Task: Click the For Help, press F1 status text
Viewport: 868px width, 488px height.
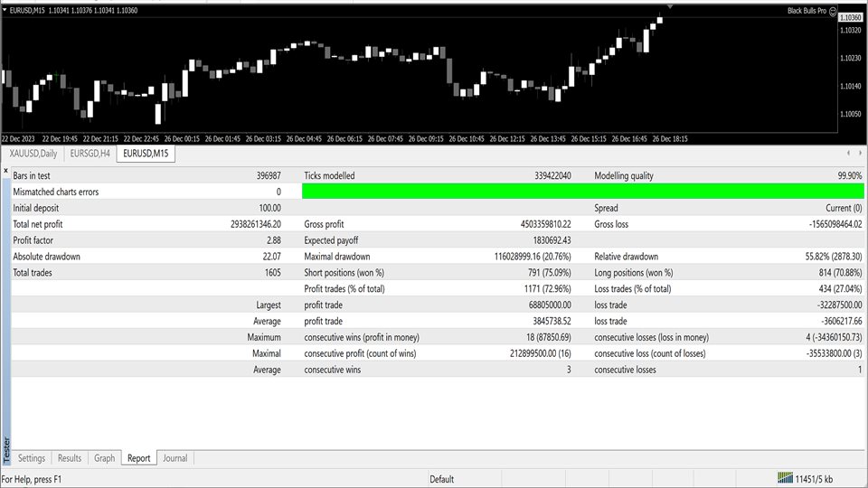Action: click(32, 479)
